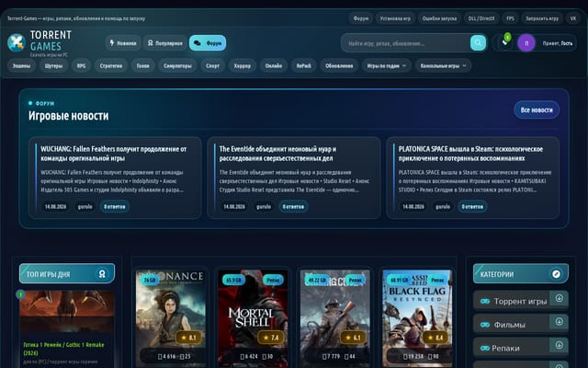Click the 8.4 star rating on Black Flag
Screen dimensions: 588x368
pos(435,338)
